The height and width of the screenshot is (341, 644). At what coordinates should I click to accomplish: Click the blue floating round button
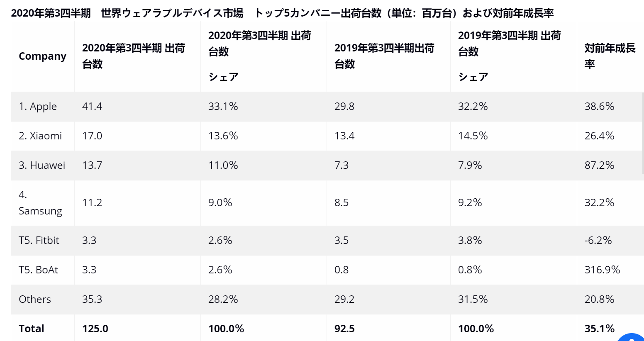click(632, 337)
